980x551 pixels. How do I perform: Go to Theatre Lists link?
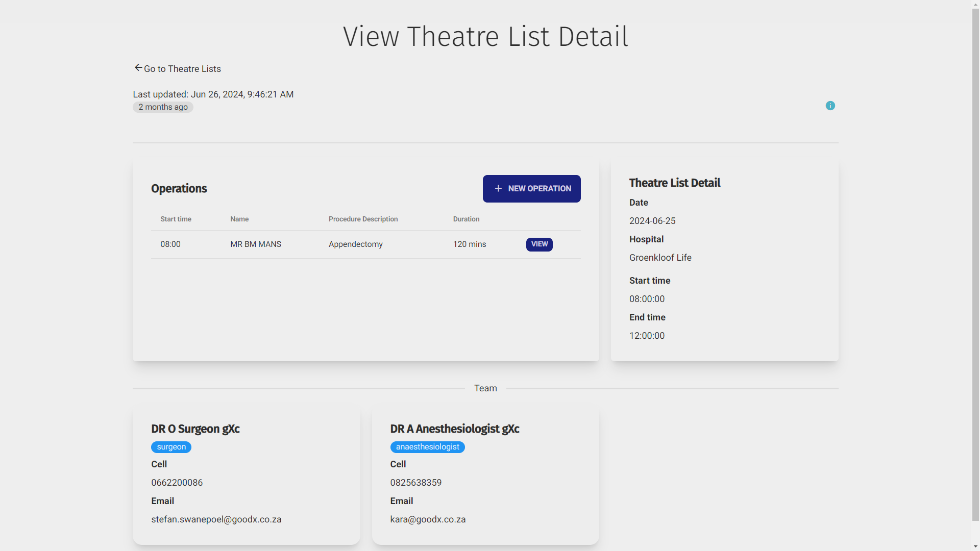[182, 69]
